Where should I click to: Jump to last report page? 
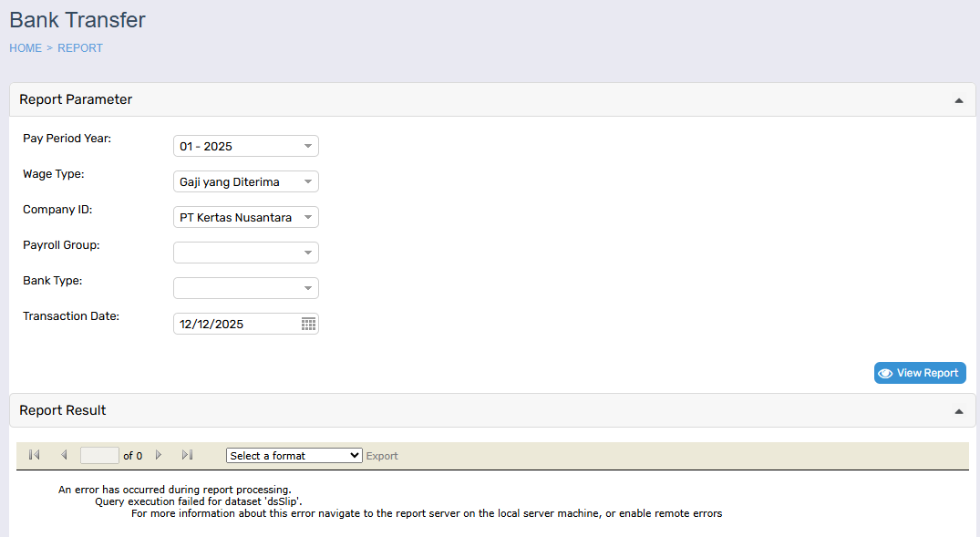[x=188, y=455]
